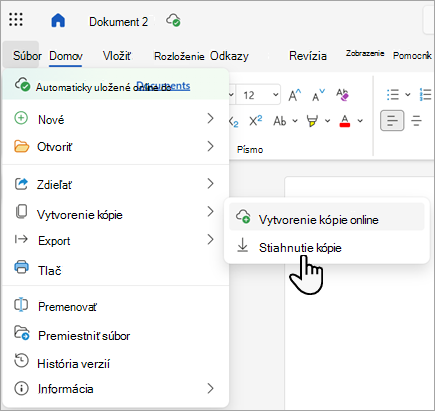Expand the Nové submenu arrow
The width and height of the screenshot is (435, 411).
[x=210, y=118]
